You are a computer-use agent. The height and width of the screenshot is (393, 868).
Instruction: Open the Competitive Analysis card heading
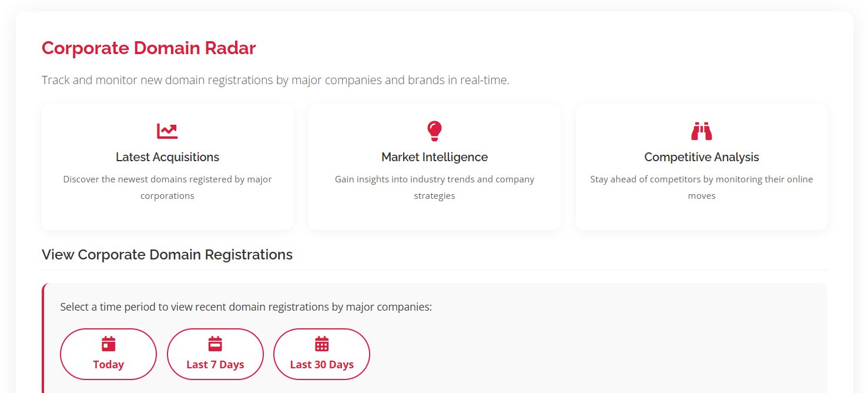tap(702, 157)
